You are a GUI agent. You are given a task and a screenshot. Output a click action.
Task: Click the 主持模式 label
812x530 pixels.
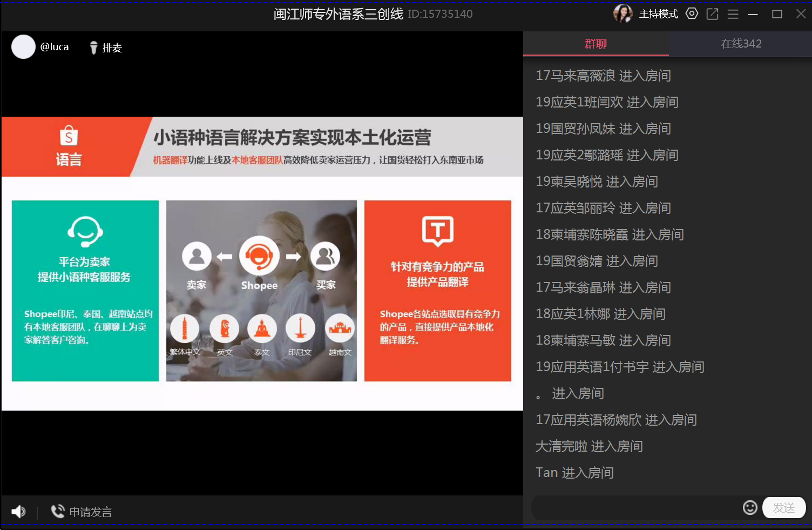tap(658, 14)
